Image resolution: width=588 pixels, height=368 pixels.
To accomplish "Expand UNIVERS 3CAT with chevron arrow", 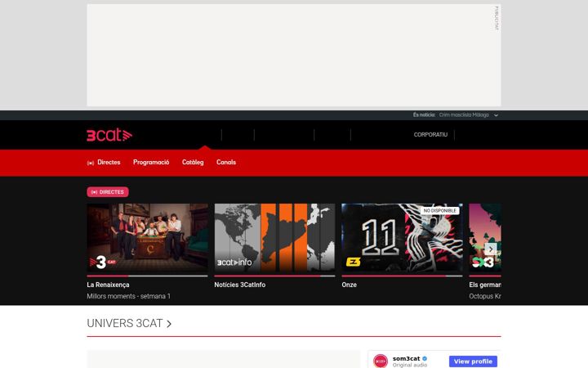I will click(169, 324).
